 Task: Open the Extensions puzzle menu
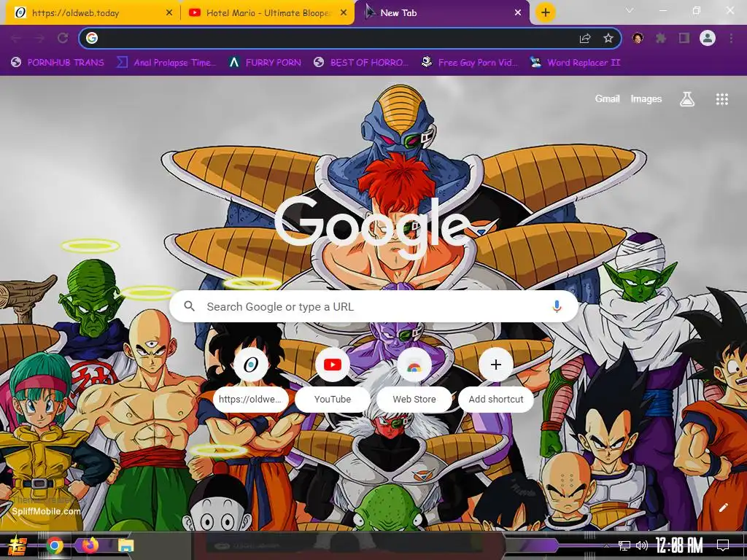(x=661, y=38)
